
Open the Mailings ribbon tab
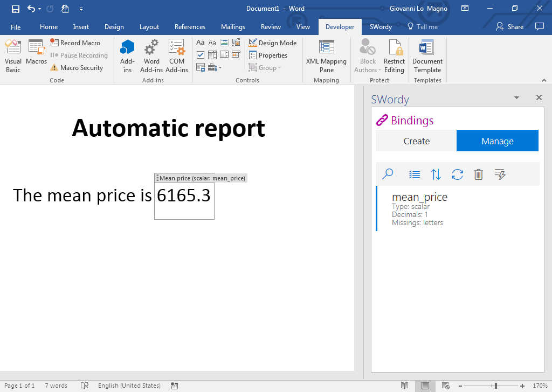click(x=233, y=26)
